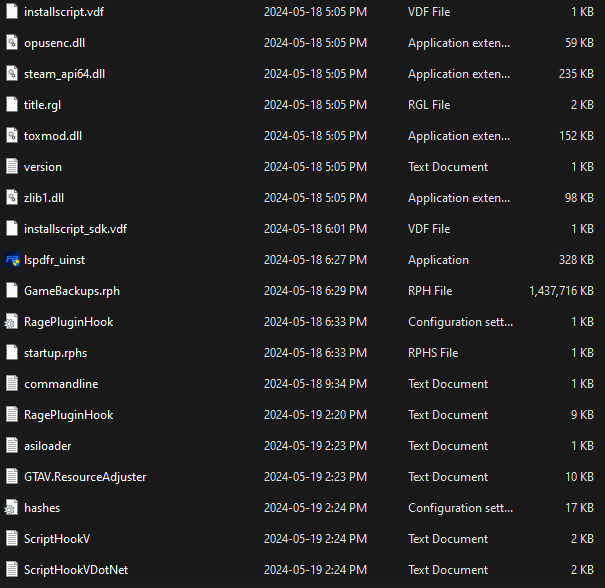Click the lspdfr_uinst application icon
The height and width of the screenshot is (588, 605).
coord(12,260)
